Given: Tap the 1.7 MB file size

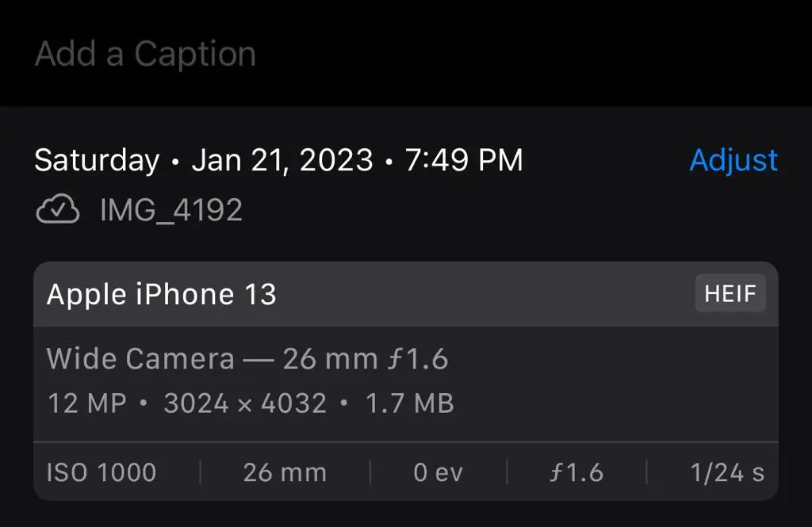Looking at the screenshot, I should (409, 403).
